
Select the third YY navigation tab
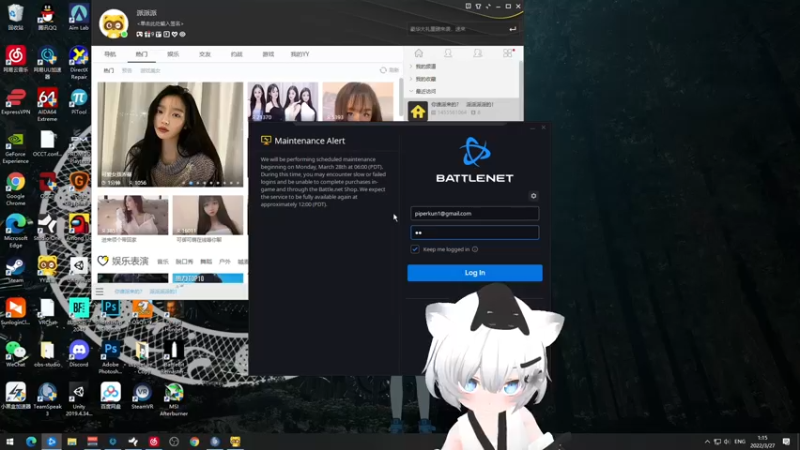point(173,54)
